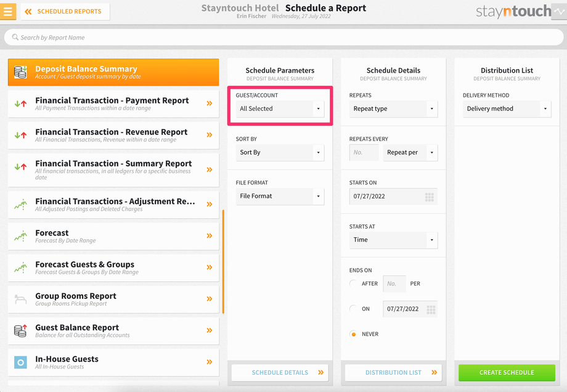
Task: Click the Forecast Guests & Groups chevron
Action: pos(210,267)
